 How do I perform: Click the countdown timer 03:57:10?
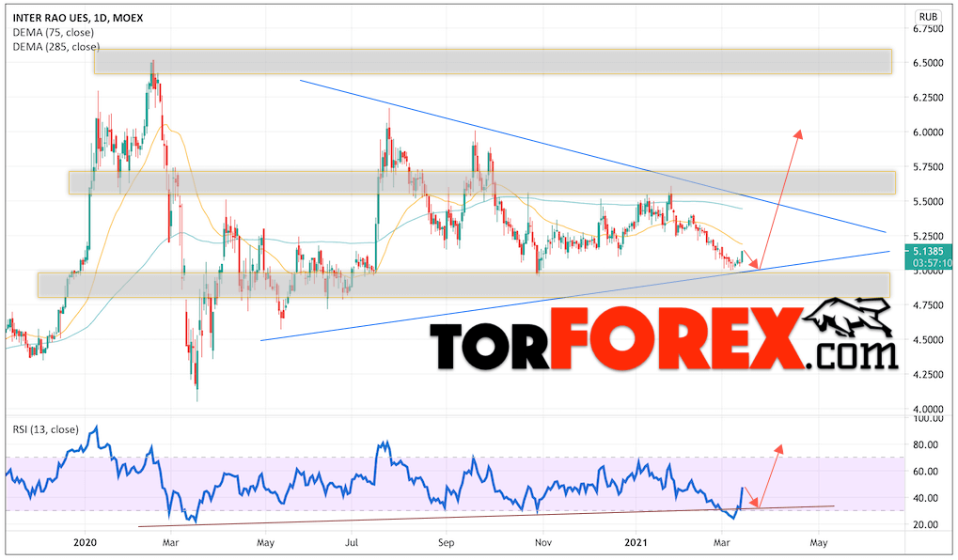(933, 263)
